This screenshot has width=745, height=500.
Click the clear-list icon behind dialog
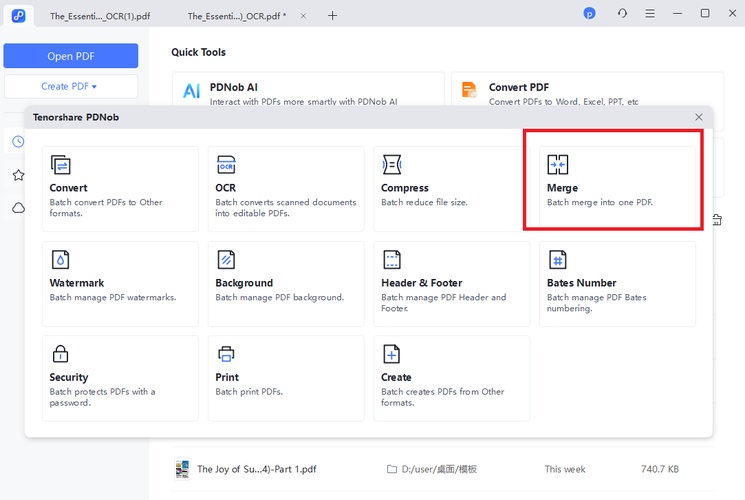tap(717, 220)
